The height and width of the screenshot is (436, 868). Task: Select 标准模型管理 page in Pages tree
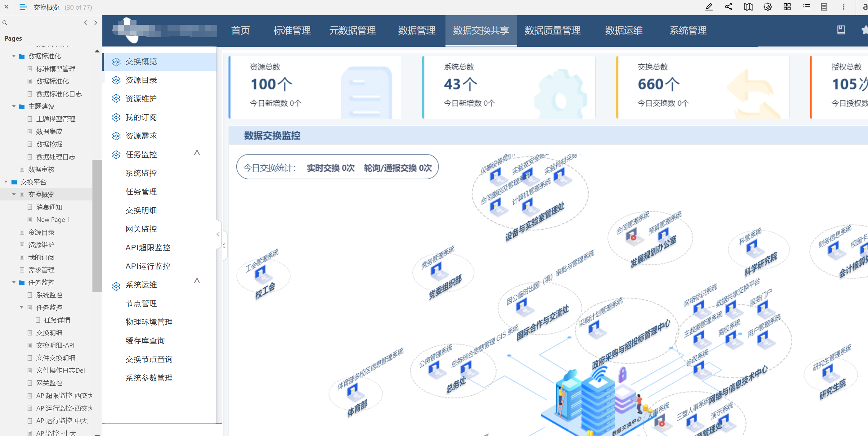point(56,69)
